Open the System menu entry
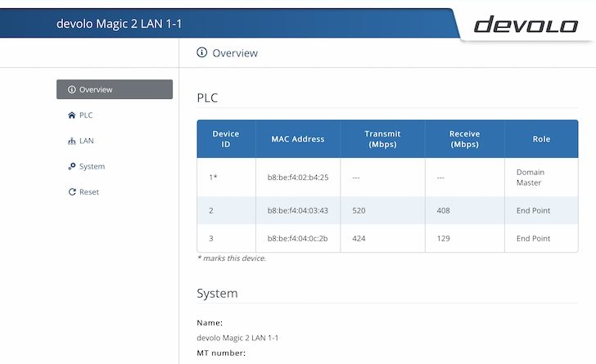 [x=92, y=167]
